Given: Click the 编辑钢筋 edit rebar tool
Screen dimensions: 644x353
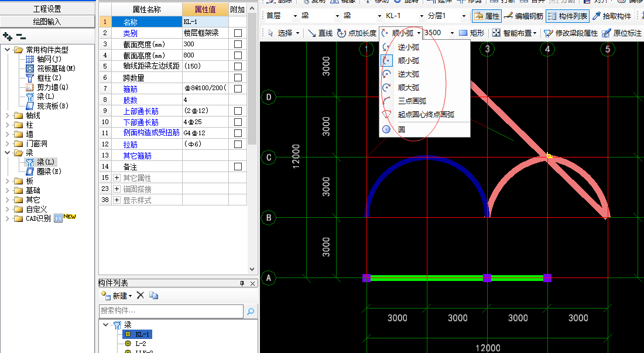Looking at the screenshot, I should pyautogui.click(x=523, y=16).
